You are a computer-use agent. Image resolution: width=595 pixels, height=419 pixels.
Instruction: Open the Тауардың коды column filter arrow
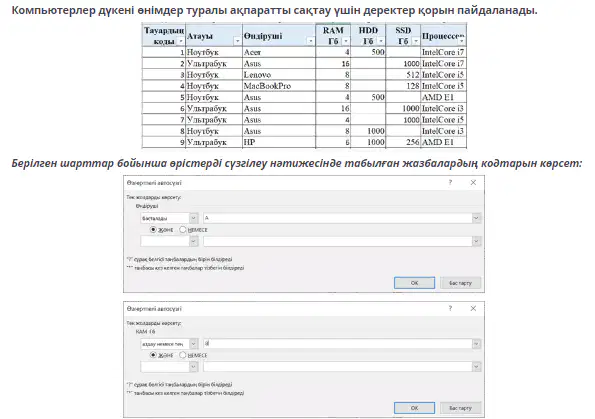181,41
